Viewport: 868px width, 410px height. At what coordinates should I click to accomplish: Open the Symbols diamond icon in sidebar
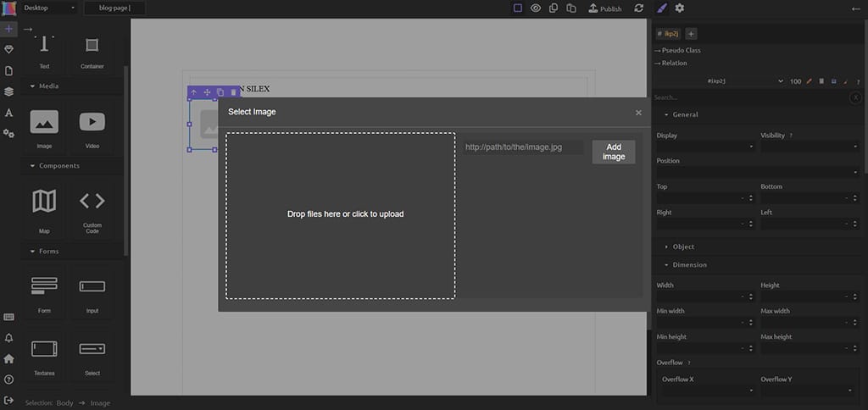pos(8,50)
